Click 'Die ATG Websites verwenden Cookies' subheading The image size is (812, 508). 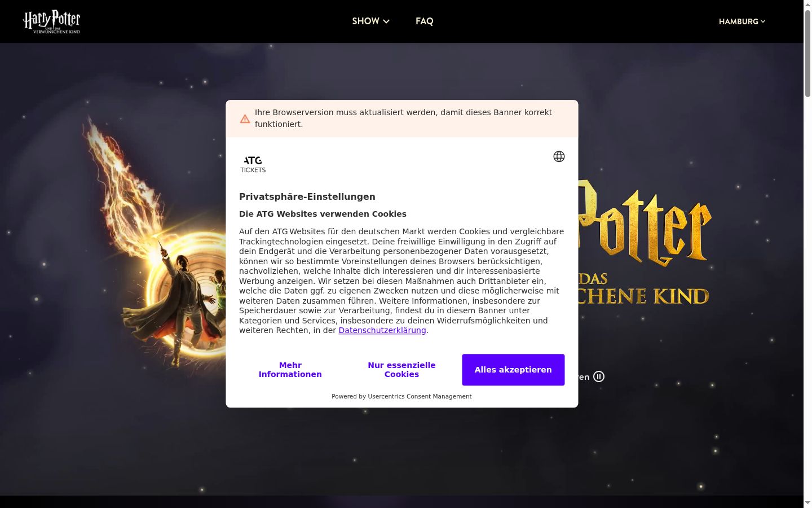click(323, 214)
